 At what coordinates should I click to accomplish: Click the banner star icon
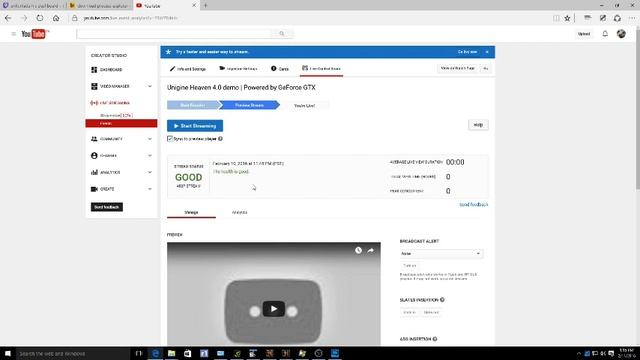168,52
